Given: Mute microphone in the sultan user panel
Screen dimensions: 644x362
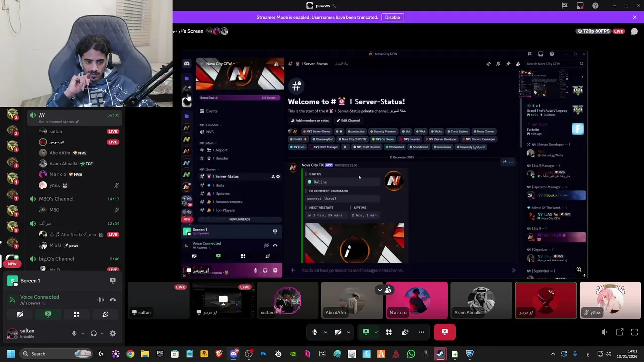Looking at the screenshot, I should (x=74, y=333).
